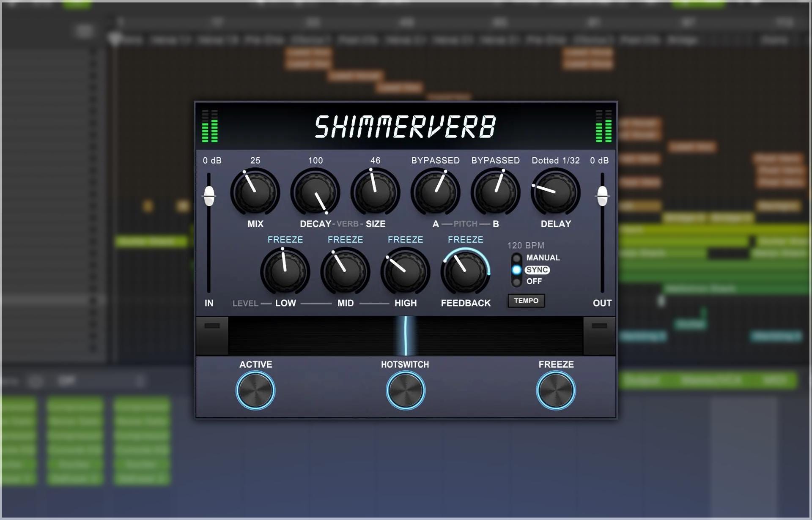Toggle FREEZE above the LOW knob
This screenshot has width=812, height=520.
285,240
